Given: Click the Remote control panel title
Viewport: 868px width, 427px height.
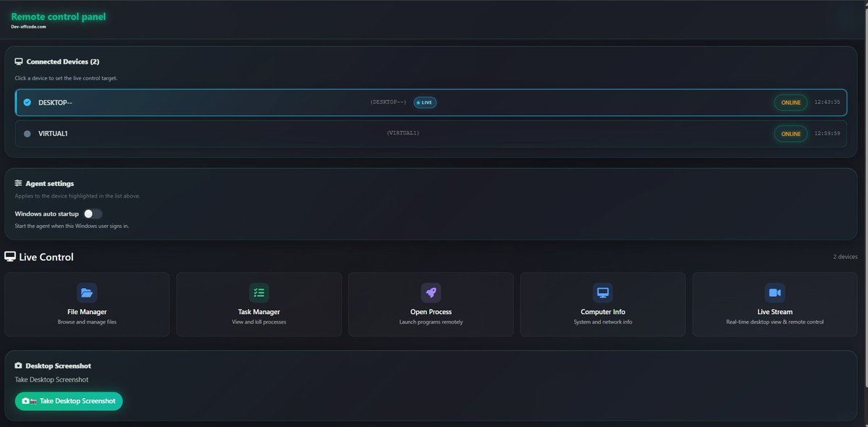Looking at the screenshot, I should click(x=58, y=17).
